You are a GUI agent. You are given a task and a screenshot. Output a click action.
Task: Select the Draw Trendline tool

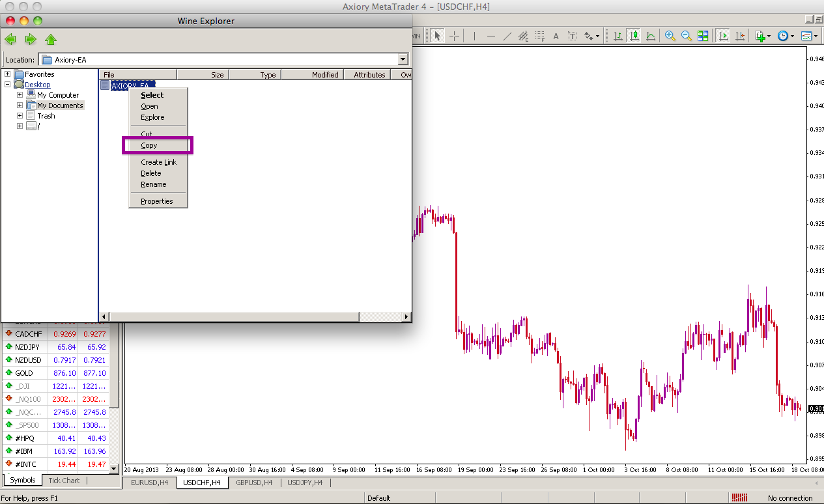tap(507, 36)
